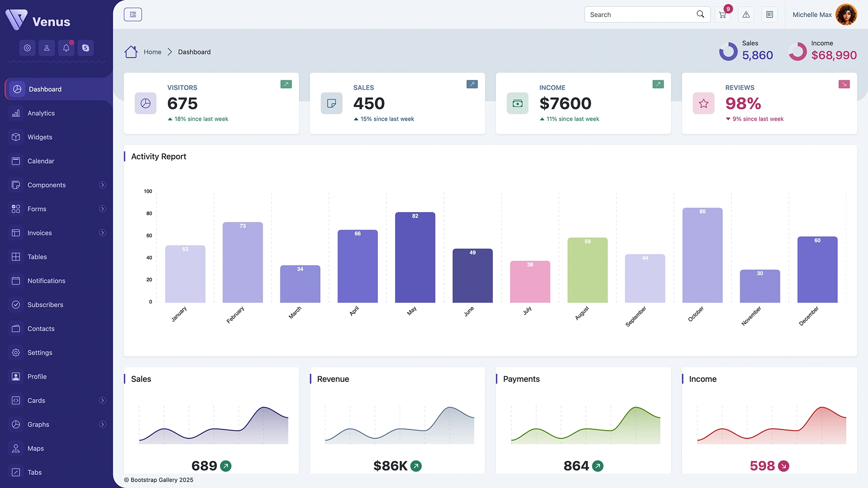Expand the Components menu
Image resolution: width=868 pixels, height=488 pixels.
tap(103, 185)
